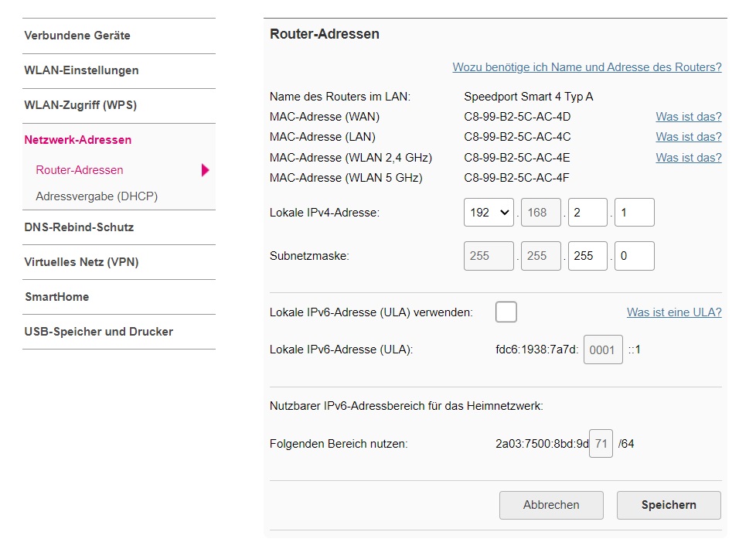The height and width of the screenshot is (549, 756).
Task: Collapse the Netzwerk-Adressen section
Action: pos(78,140)
